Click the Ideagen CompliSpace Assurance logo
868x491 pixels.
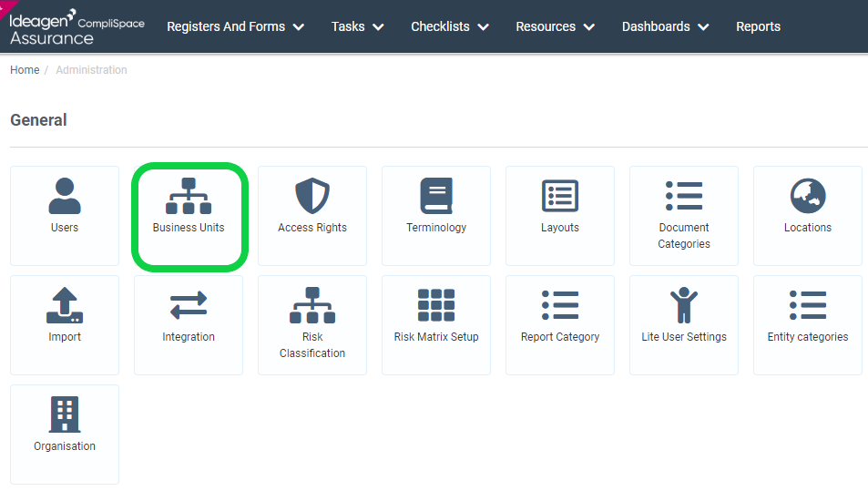click(x=77, y=26)
